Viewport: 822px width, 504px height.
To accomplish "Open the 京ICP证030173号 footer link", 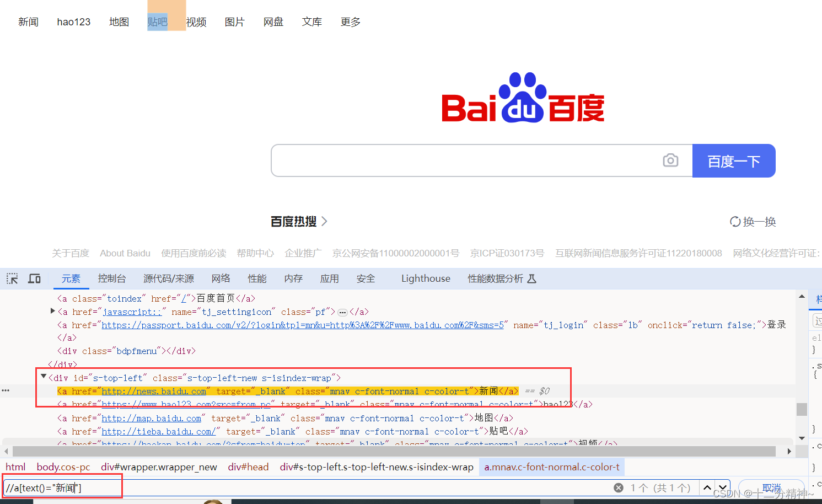I will (x=507, y=253).
